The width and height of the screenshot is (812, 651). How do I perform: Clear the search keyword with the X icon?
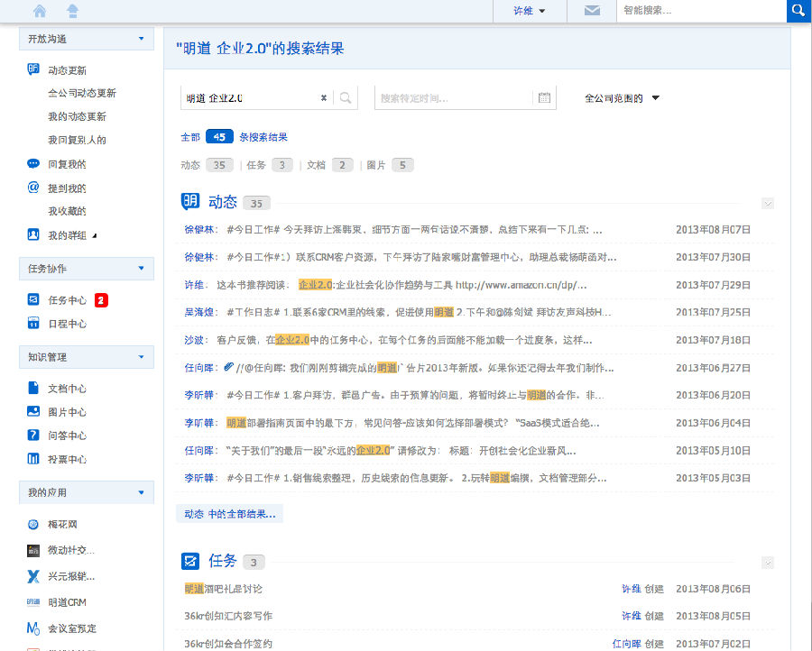coord(324,98)
